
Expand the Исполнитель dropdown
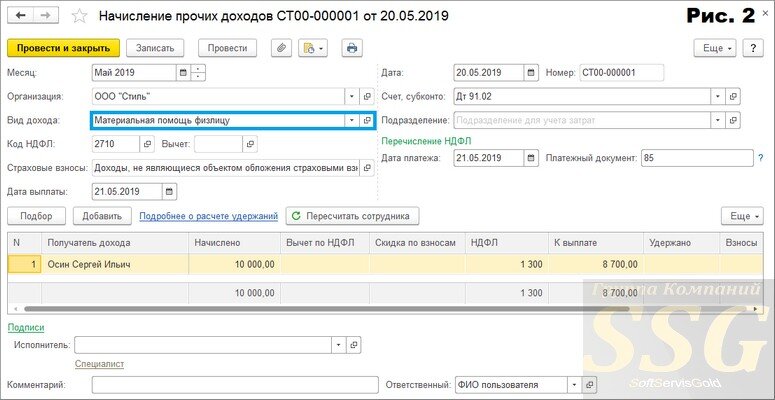[339, 345]
